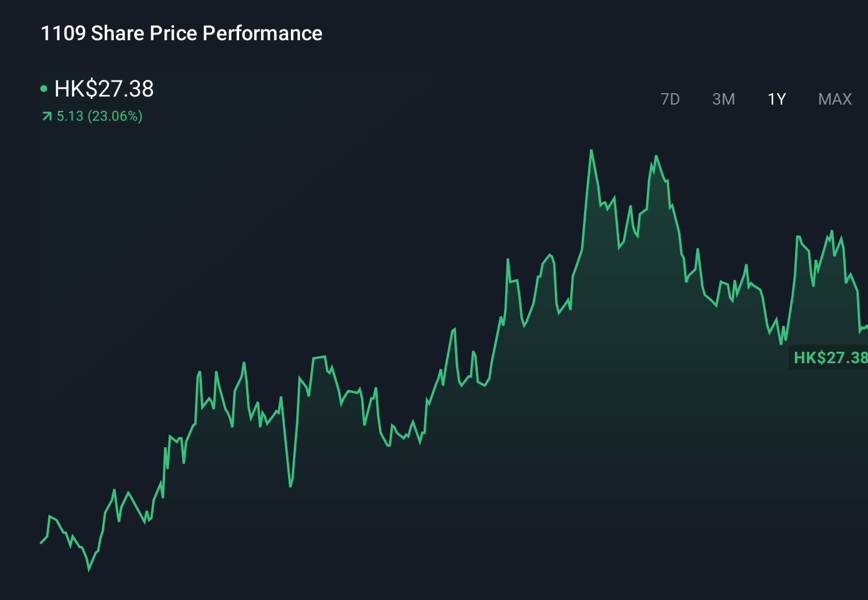Click the chart's highest peak point

point(592,149)
